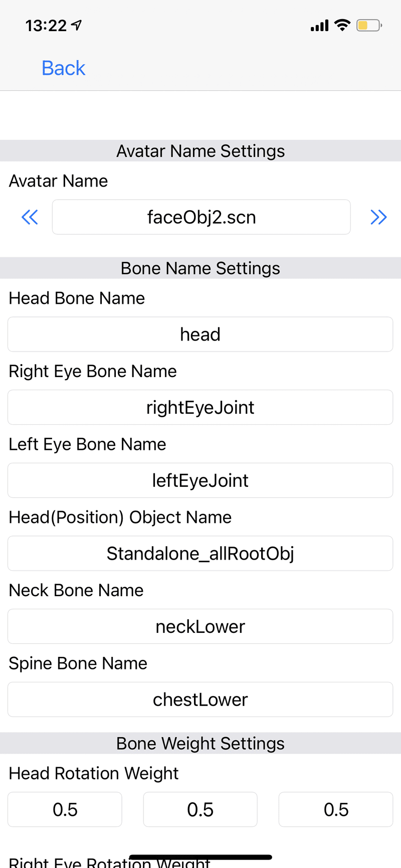This screenshot has width=401, height=868.
Task: Tap the cellular signal bars icon
Action: pyautogui.click(x=319, y=26)
